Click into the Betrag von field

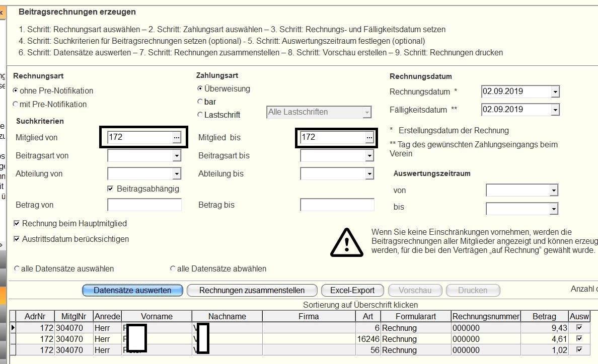coord(144,205)
